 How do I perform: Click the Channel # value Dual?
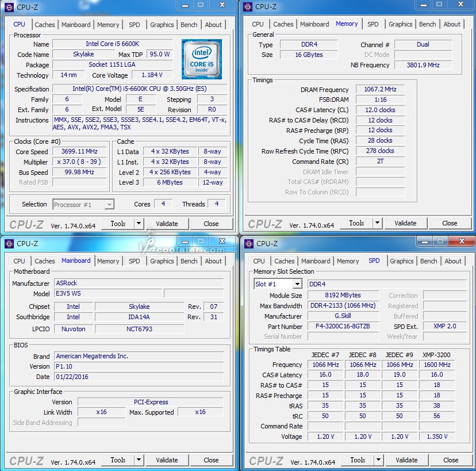coord(423,44)
